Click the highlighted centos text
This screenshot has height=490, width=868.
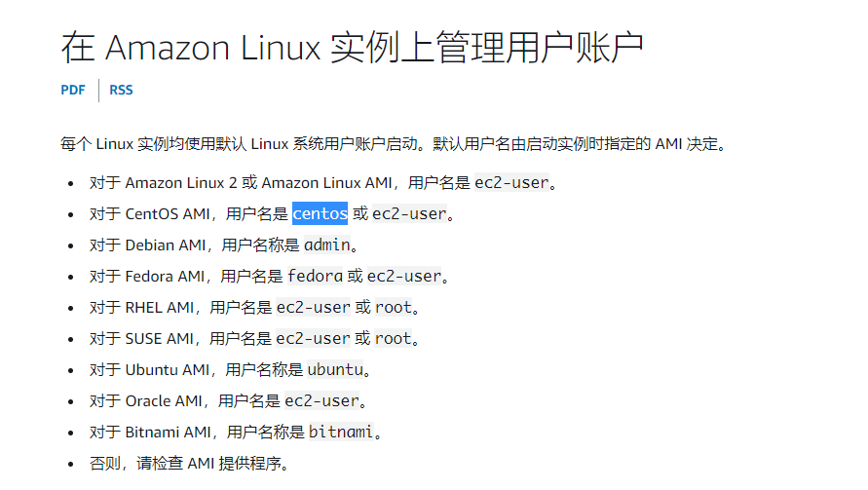[x=320, y=213]
